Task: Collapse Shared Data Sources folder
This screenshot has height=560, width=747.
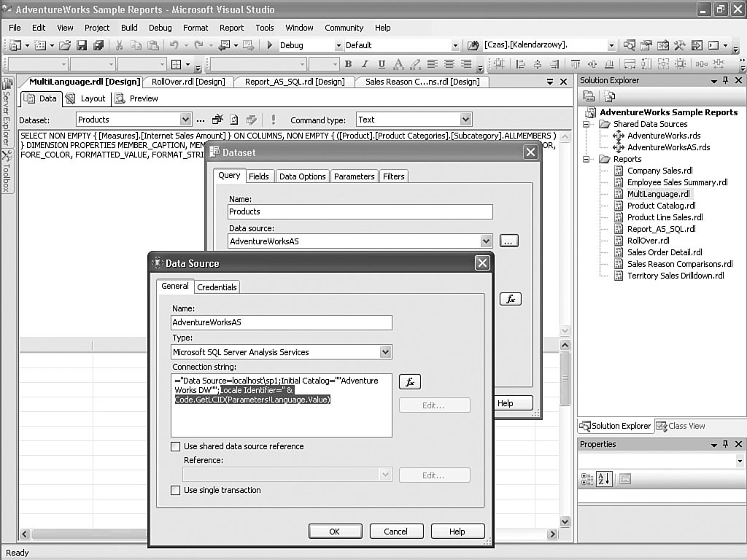Action: click(x=587, y=124)
